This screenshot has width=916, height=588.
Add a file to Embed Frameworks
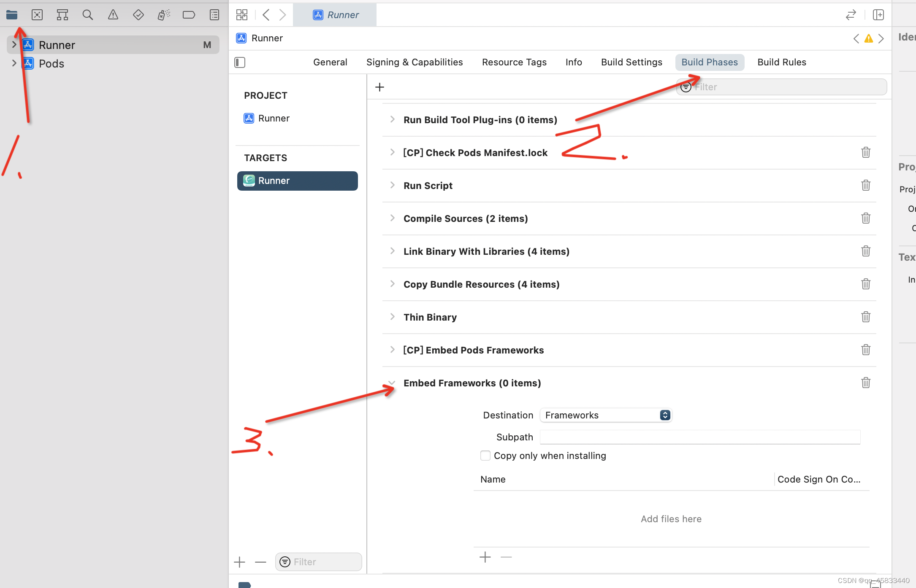pos(485,557)
